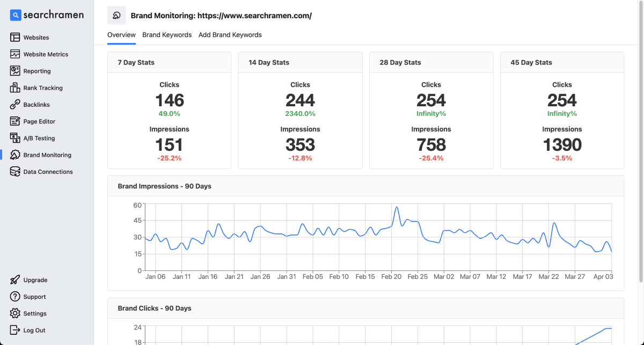Click the 1390 impressions value
Image resolution: width=644 pixels, height=345 pixels.
point(562,145)
